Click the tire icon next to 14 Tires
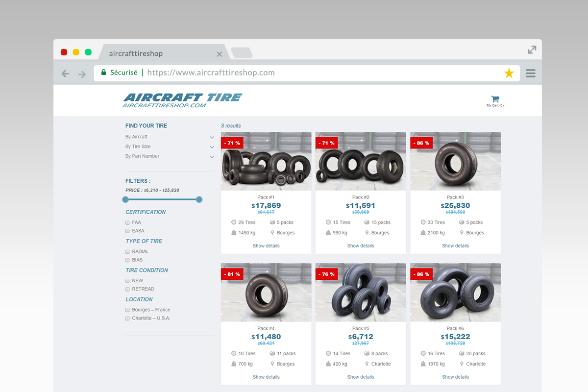Screen dimensions: 588x392 pos(328,353)
